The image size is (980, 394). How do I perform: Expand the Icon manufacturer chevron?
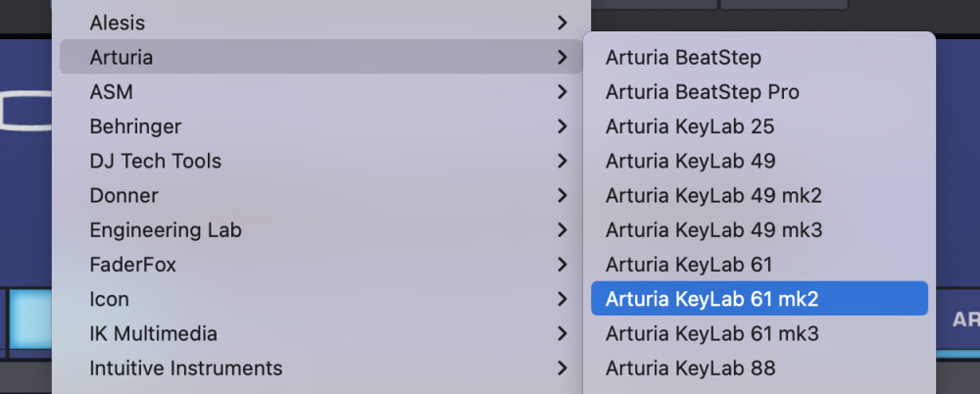point(562,299)
